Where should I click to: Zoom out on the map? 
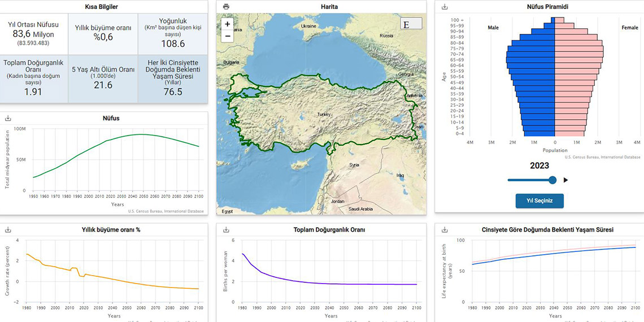coord(228,36)
